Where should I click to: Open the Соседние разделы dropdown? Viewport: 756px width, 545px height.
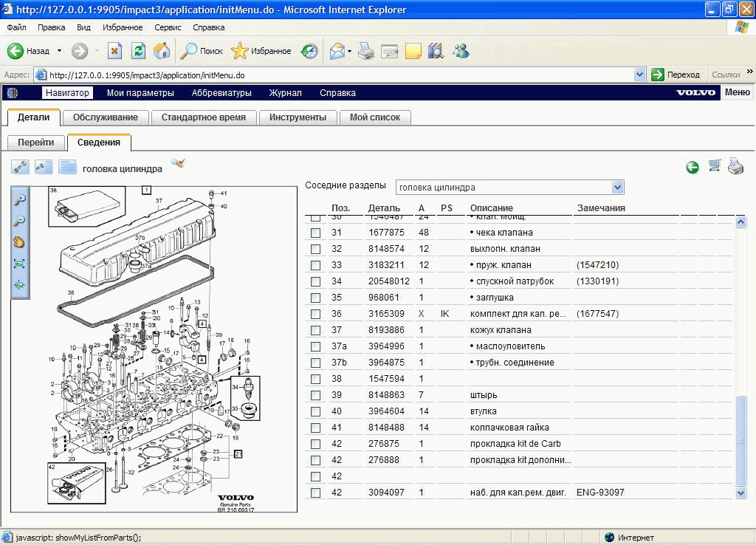(x=618, y=188)
